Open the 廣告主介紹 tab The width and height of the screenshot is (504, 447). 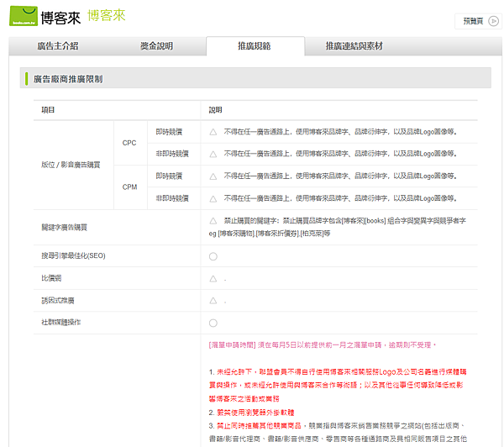point(58,46)
